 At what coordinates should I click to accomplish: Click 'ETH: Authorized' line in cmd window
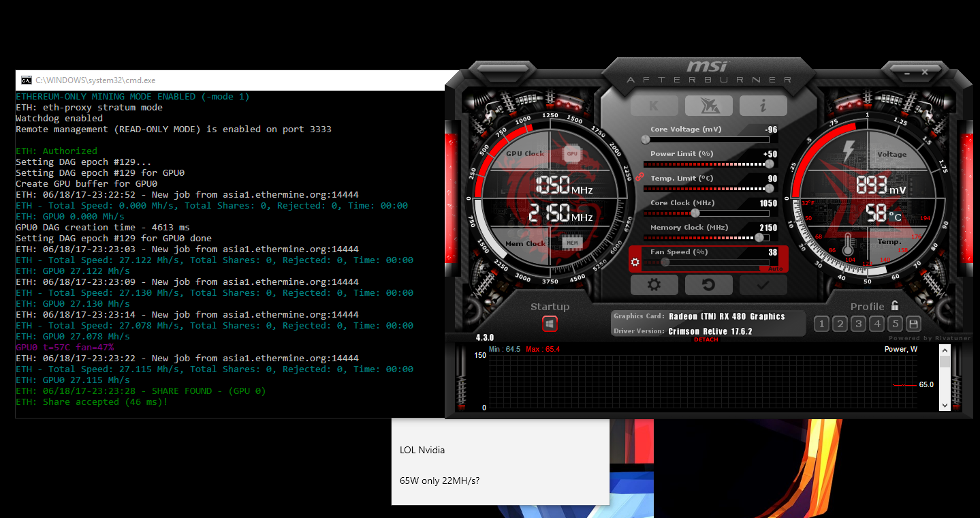57,151
